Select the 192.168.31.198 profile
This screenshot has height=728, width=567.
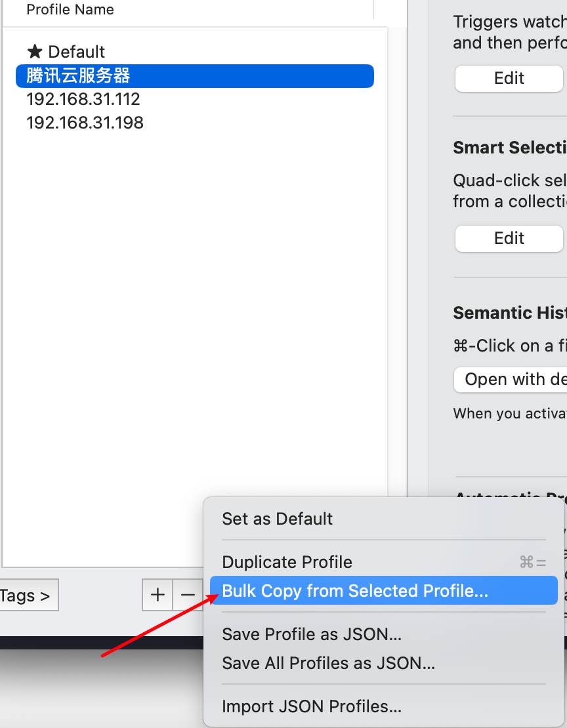(x=85, y=123)
